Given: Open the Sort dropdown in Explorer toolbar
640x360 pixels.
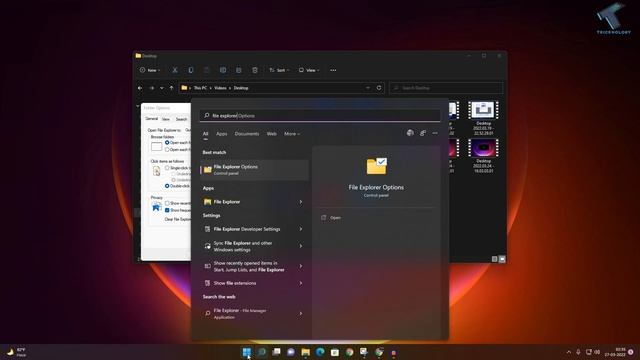Looking at the screenshot, I should coord(279,70).
